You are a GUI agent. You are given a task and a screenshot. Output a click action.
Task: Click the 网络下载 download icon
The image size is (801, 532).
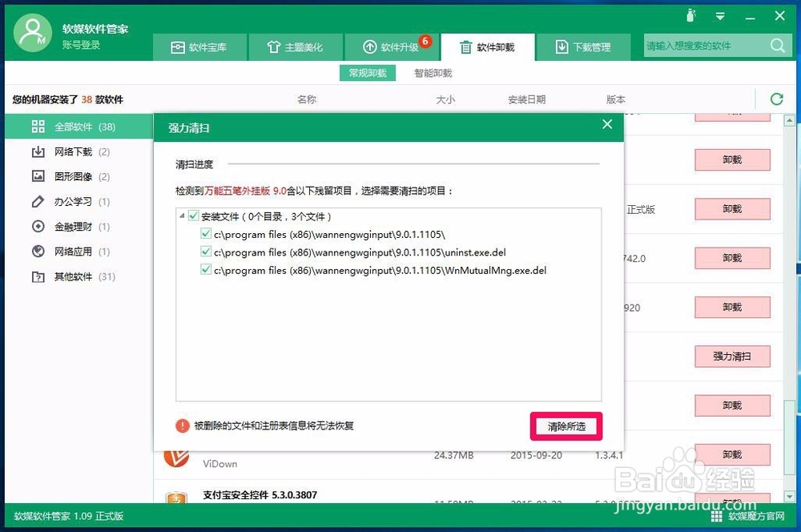click(38, 151)
